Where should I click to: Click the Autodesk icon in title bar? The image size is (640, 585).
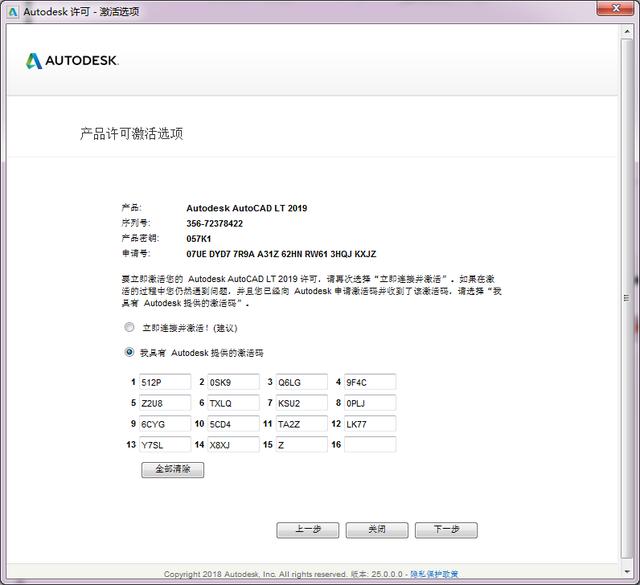[x=13, y=12]
